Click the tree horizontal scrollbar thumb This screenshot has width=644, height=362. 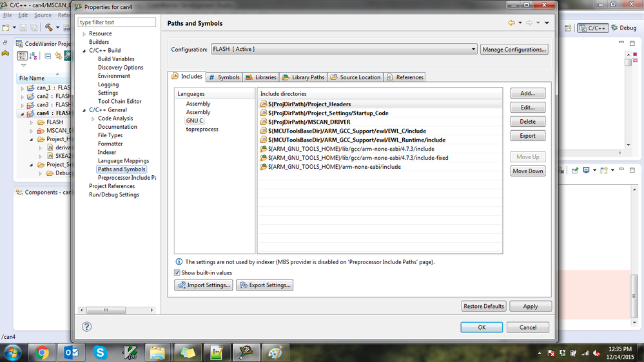point(106,310)
